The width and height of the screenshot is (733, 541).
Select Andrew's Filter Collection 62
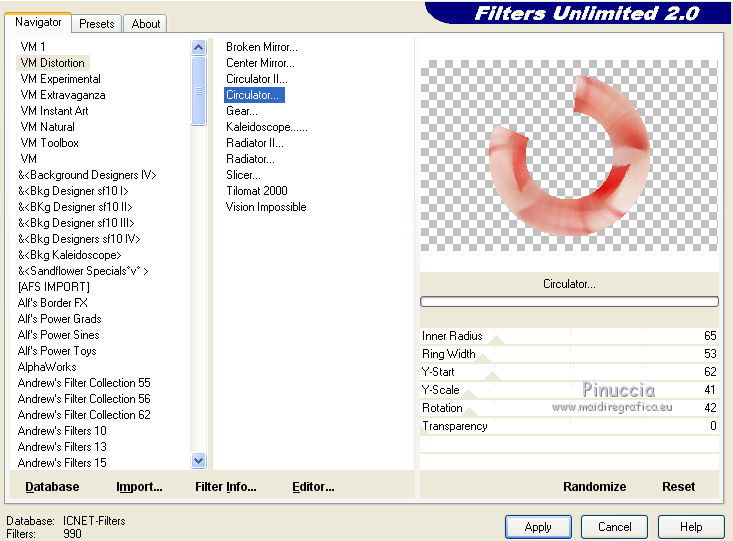pos(84,415)
